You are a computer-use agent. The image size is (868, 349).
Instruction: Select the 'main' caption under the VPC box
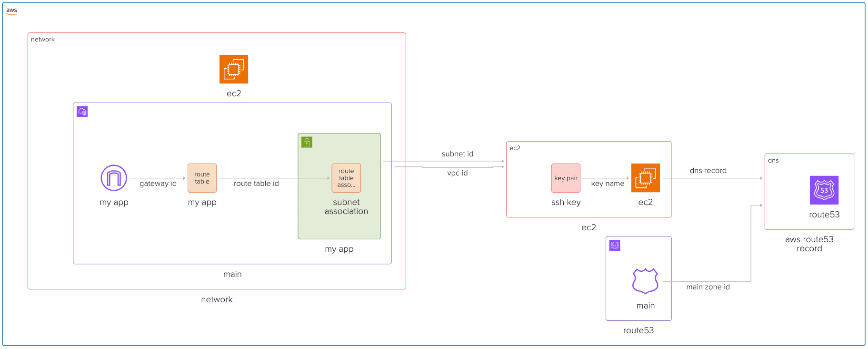tap(232, 274)
